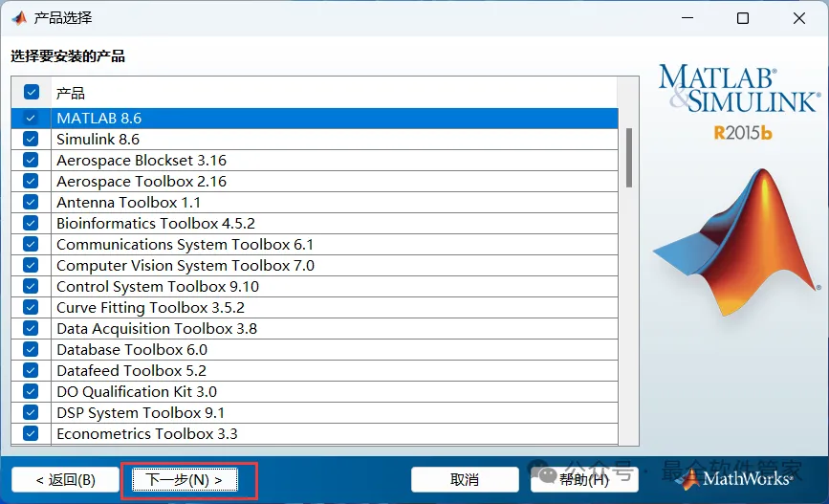Uncheck the Control System Toolbox 9.10 checkbox
The width and height of the screenshot is (829, 504).
click(x=31, y=286)
